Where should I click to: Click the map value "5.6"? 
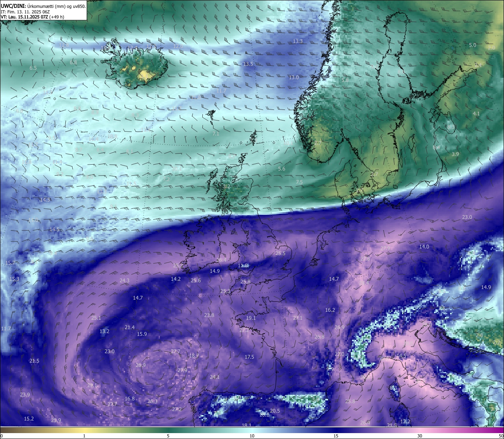coord(282,169)
